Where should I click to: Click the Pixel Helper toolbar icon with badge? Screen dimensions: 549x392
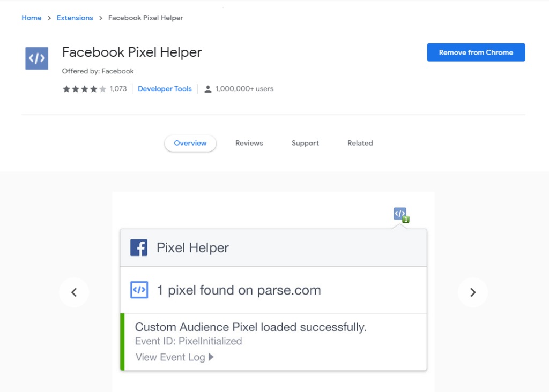401,215
